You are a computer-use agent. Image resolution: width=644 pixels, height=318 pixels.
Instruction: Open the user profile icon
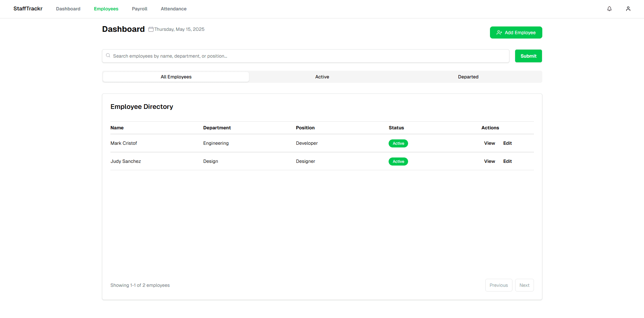point(628,9)
